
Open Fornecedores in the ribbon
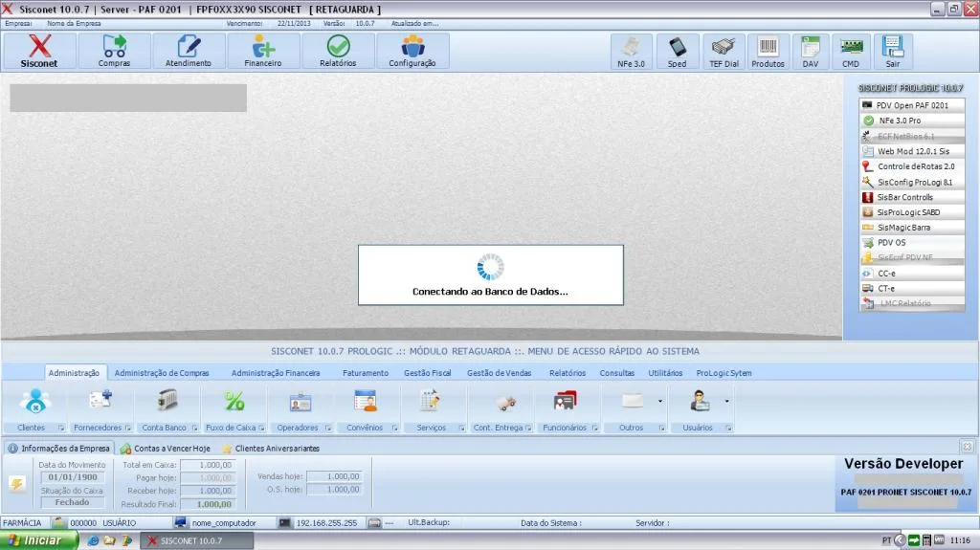pyautogui.click(x=100, y=400)
